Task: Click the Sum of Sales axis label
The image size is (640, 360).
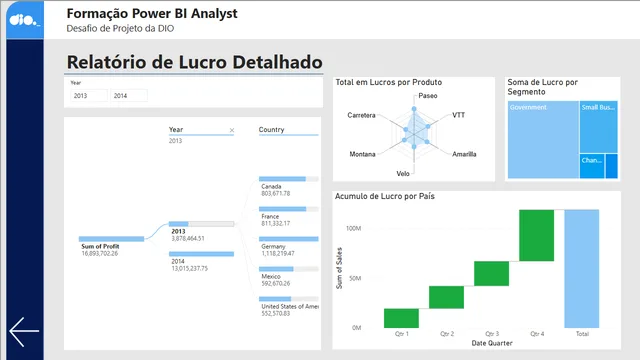Action: tap(339, 268)
